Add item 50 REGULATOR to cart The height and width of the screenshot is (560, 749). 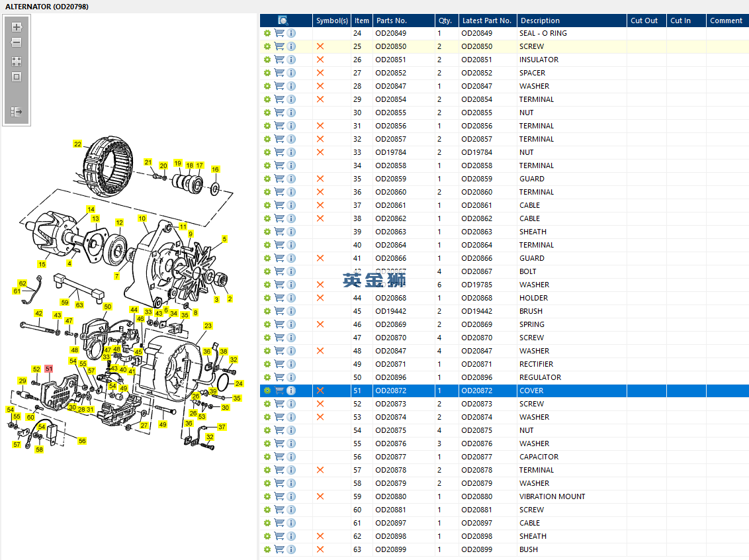tap(279, 377)
